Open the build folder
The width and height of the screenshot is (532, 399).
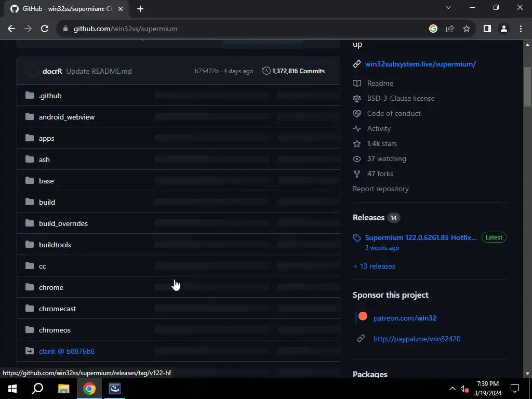pyautogui.click(x=47, y=202)
